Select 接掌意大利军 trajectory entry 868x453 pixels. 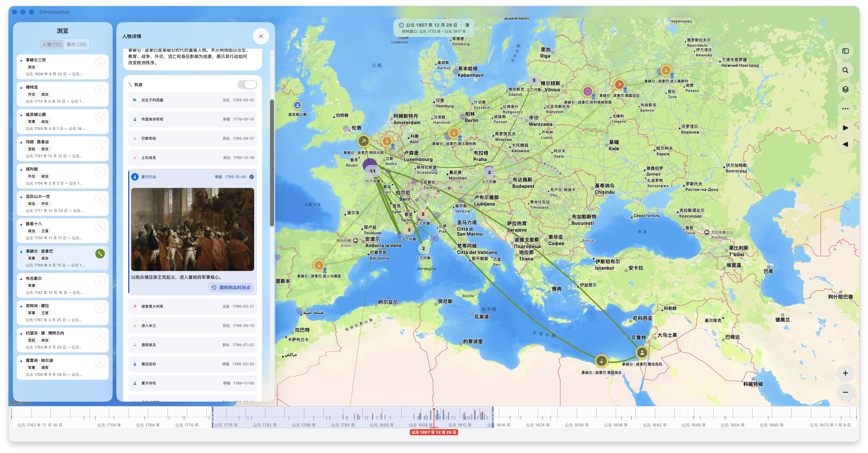pos(192,306)
